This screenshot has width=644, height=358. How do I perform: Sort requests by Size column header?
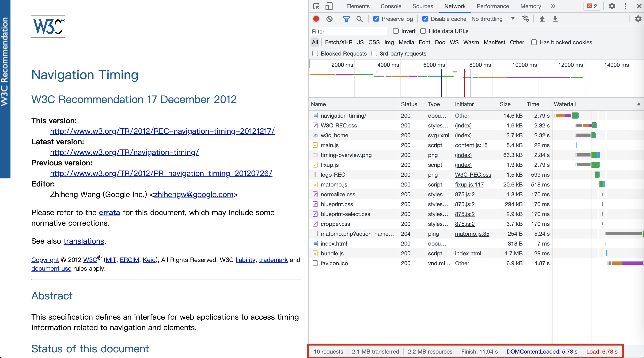[511, 104]
